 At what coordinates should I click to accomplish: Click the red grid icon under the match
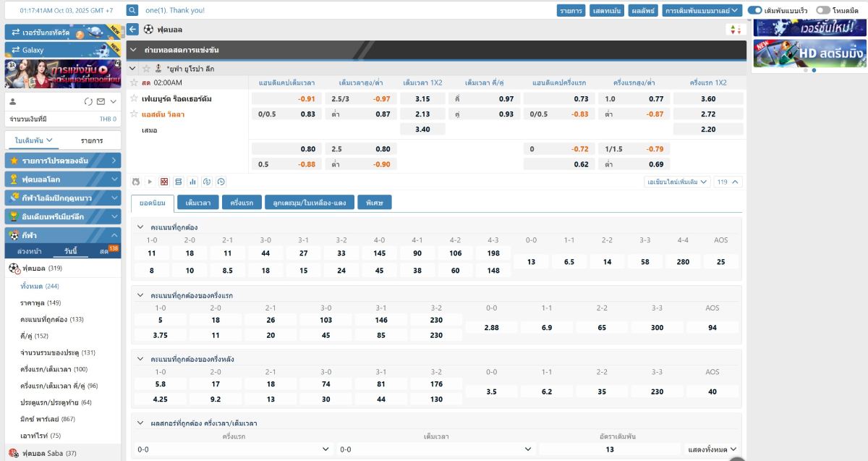point(164,182)
